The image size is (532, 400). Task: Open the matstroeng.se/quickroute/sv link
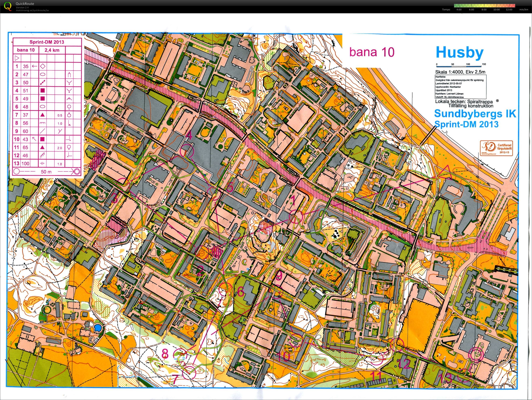32,10
